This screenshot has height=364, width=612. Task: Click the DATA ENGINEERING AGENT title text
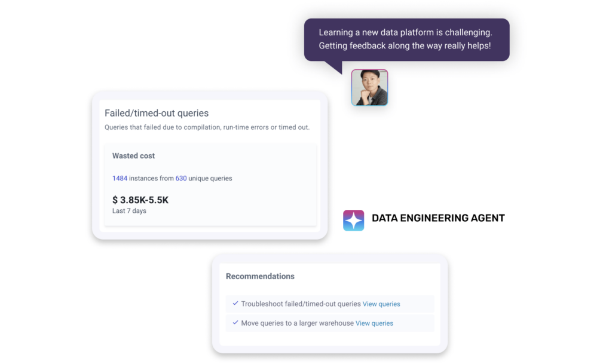point(438,218)
